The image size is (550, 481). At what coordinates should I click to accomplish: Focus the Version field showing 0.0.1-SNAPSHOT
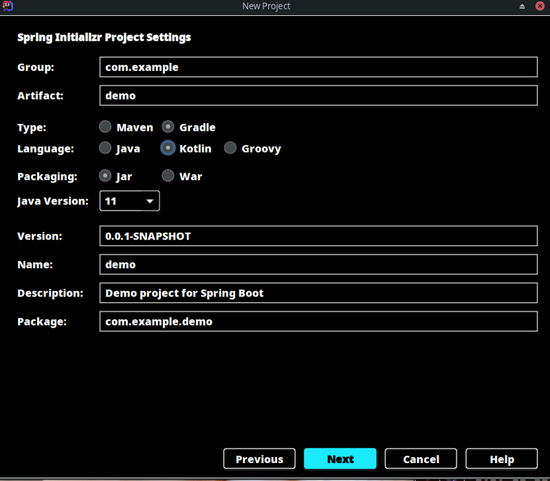pyautogui.click(x=318, y=236)
